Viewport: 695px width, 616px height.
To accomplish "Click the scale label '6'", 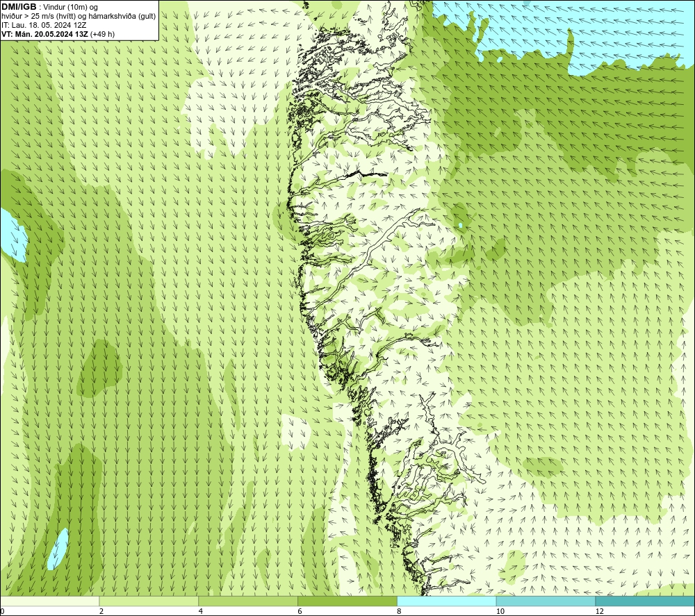I will [300, 611].
